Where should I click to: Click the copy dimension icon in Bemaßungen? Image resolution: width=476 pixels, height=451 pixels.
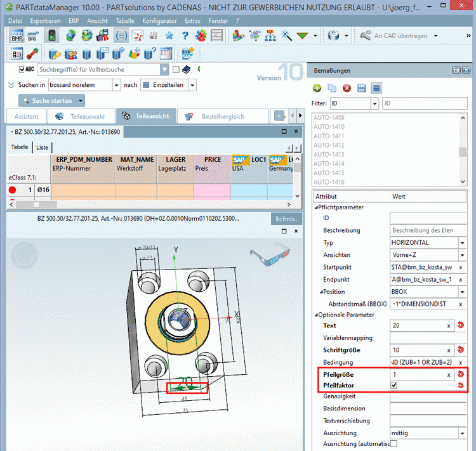(x=332, y=88)
